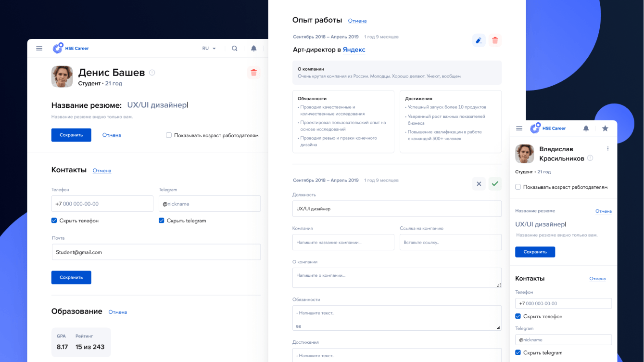Focus Телефон field in Владислав Красильников window
The image size is (644, 362).
[563, 303]
